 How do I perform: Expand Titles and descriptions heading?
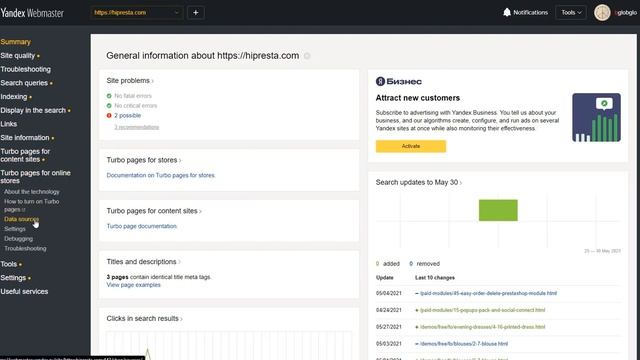tap(143, 262)
